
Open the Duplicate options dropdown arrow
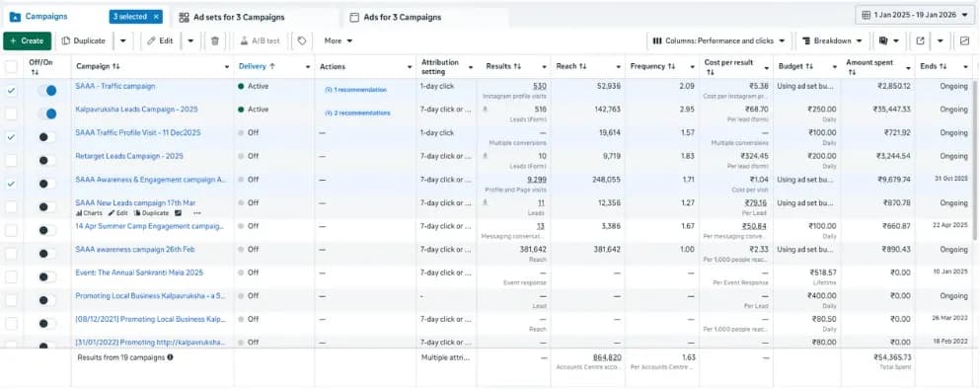click(x=122, y=40)
